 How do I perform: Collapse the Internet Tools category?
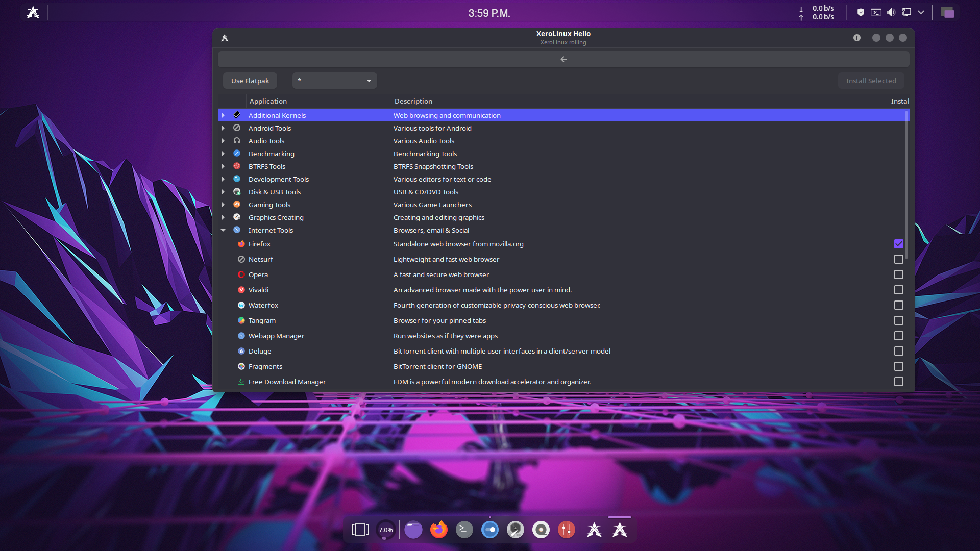223,230
